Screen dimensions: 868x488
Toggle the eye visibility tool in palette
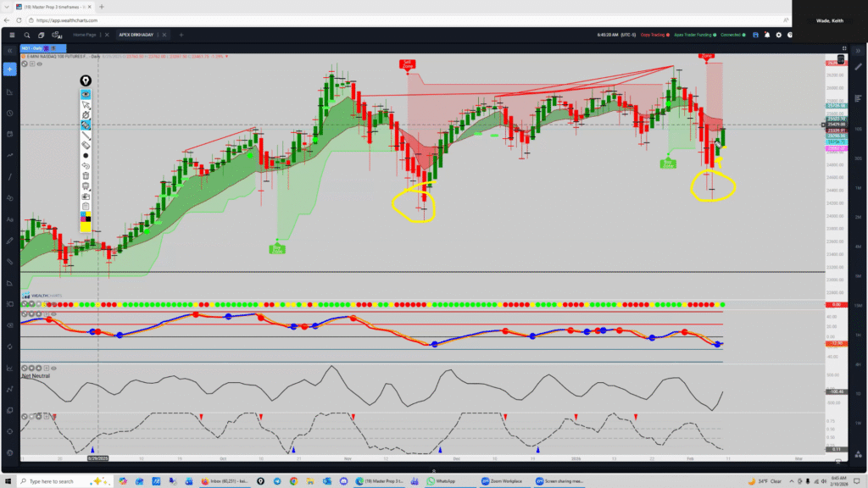(x=86, y=94)
